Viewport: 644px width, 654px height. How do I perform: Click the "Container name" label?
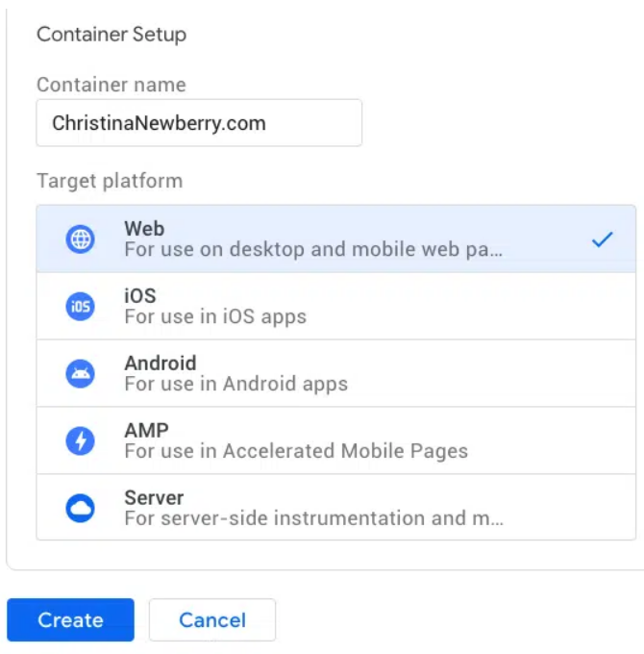coord(111,85)
